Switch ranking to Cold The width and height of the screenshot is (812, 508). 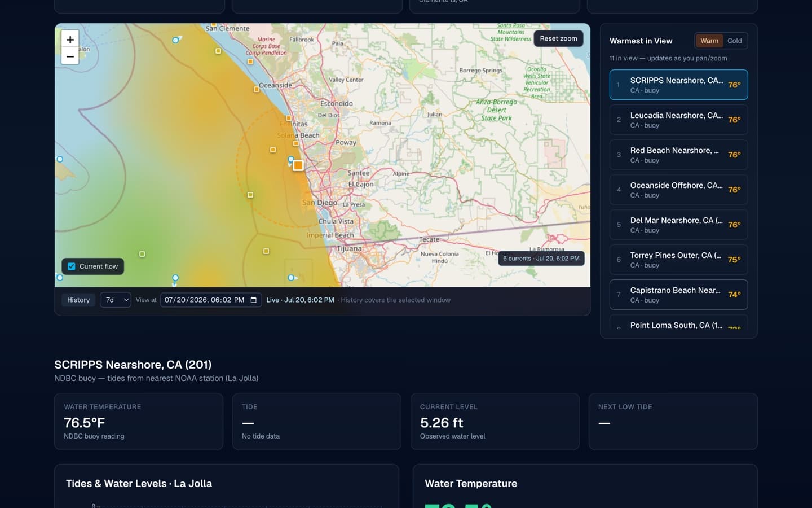734,41
